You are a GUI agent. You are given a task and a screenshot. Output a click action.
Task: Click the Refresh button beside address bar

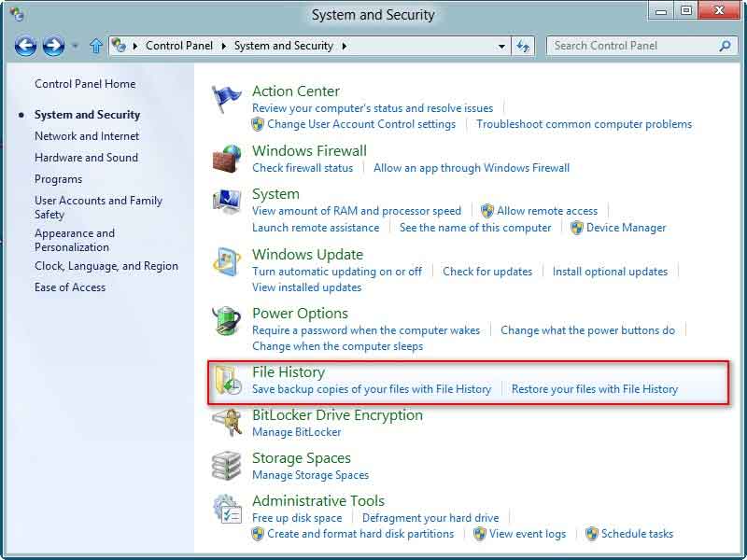point(523,46)
